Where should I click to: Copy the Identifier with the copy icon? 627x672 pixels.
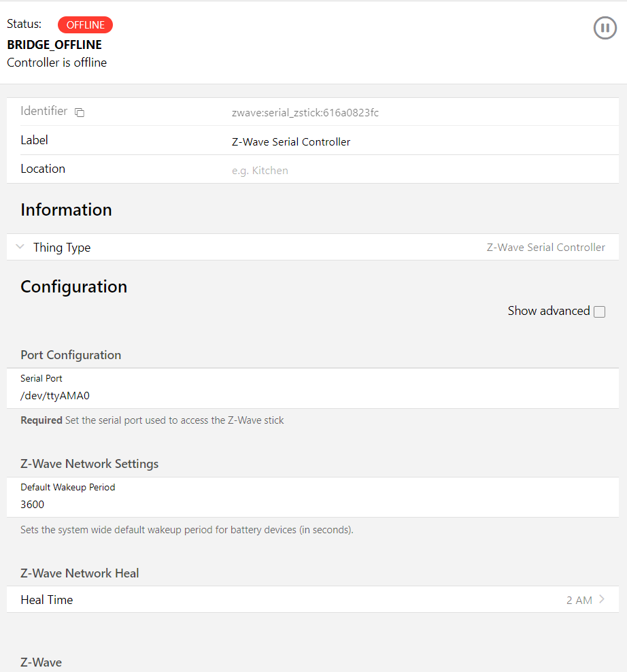(x=80, y=112)
